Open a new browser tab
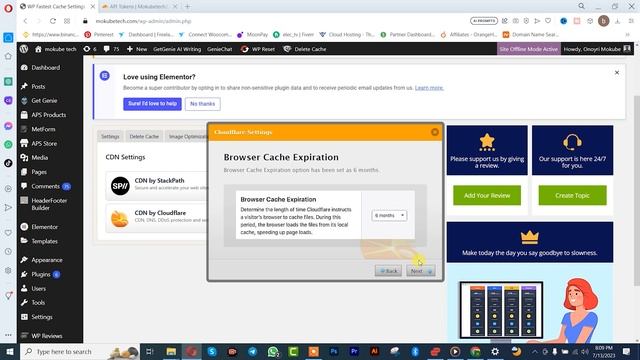This screenshot has width=640, height=360. (x=188, y=7)
